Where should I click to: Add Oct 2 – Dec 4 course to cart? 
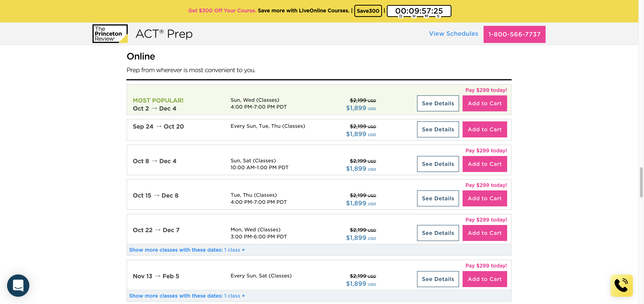click(x=484, y=103)
